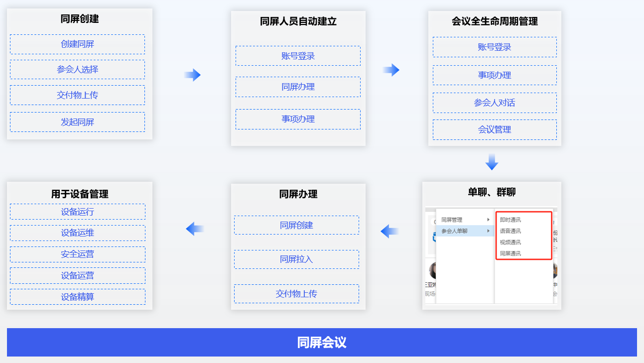Click the 安全运营 box
This screenshot has height=363, width=644.
tap(78, 254)
